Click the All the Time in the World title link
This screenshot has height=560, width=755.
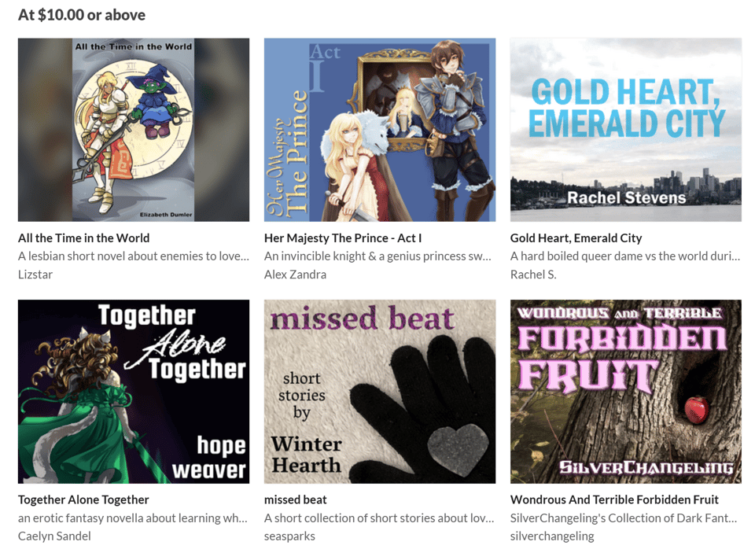coord(84,238)
